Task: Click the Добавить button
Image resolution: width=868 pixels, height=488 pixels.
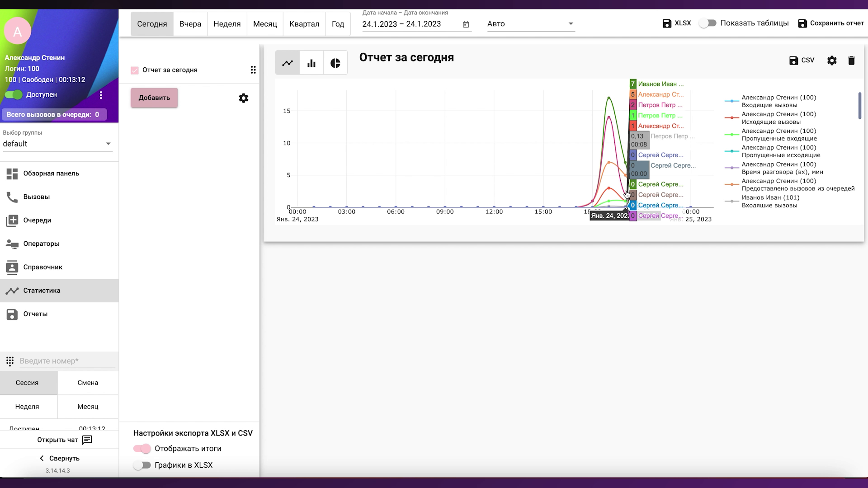Action: (x=154, y=98)
